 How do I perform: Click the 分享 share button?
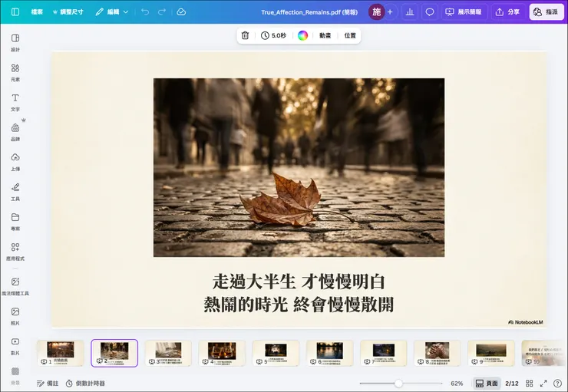pos(507,12)
